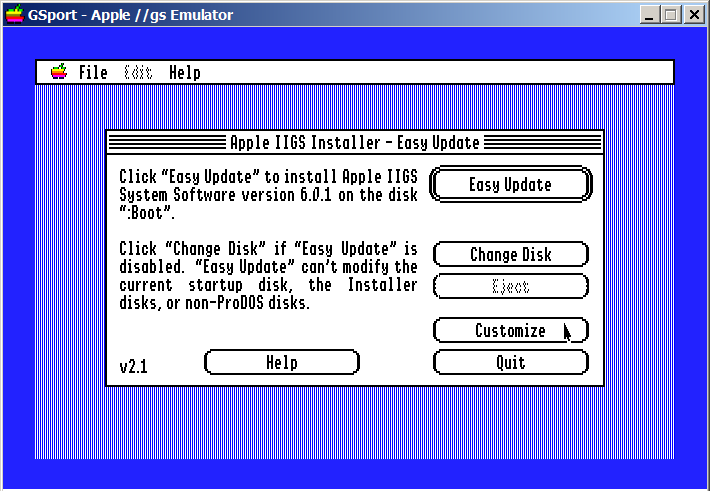Click the Change Disk explanation paragraph
710x491 pixels.
point(267,275)
